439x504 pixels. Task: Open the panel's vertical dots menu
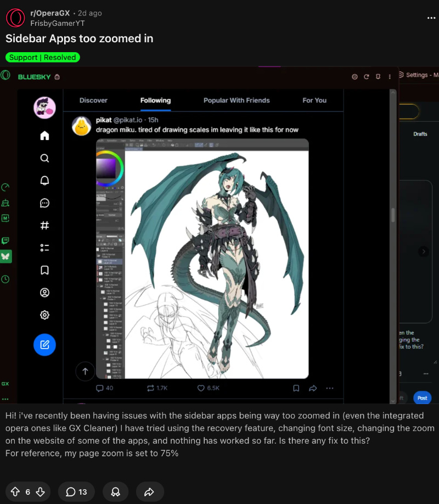pyautogui.click(x=390, y=76)
